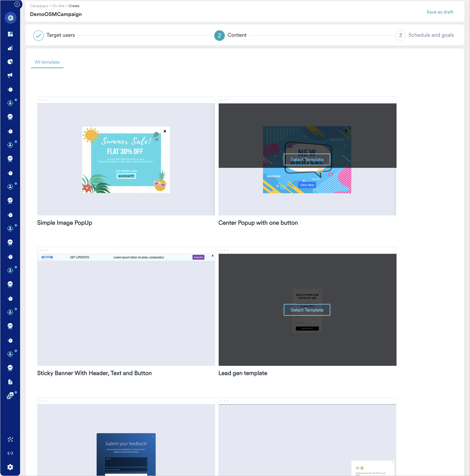Open the code brackets developer icon
The width and height of the screenshot is (470, 476).
coord(10,453)
